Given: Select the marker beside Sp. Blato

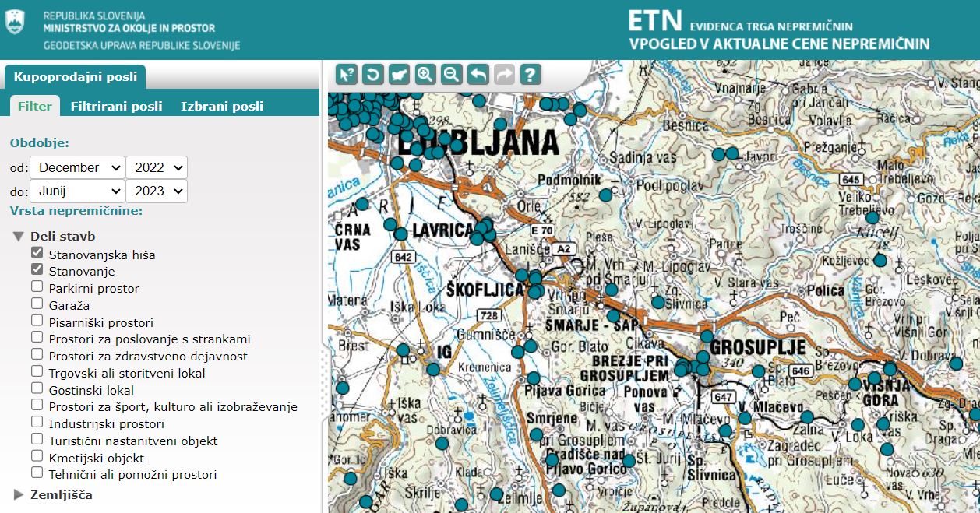Looking at the screenshot, I should tap(758, 371).
